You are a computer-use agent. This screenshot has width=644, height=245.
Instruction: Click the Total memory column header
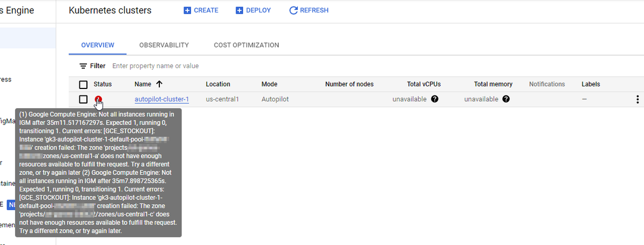point(493,84)
